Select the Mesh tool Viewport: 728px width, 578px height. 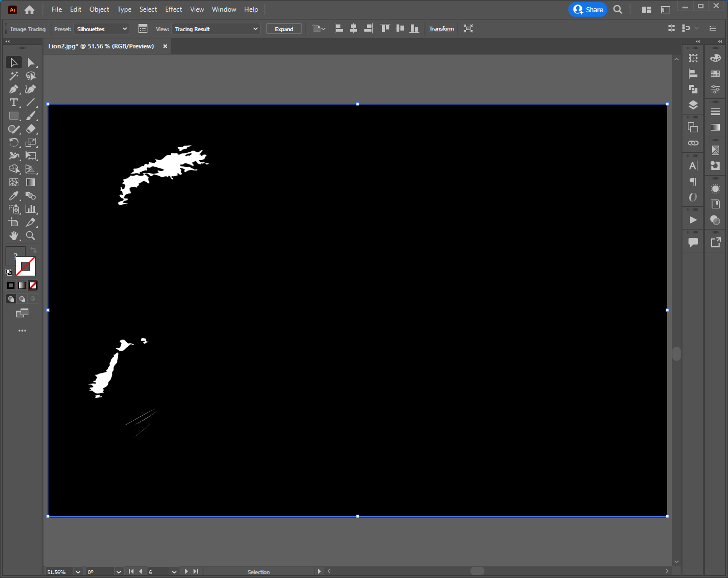pos(14,182)
